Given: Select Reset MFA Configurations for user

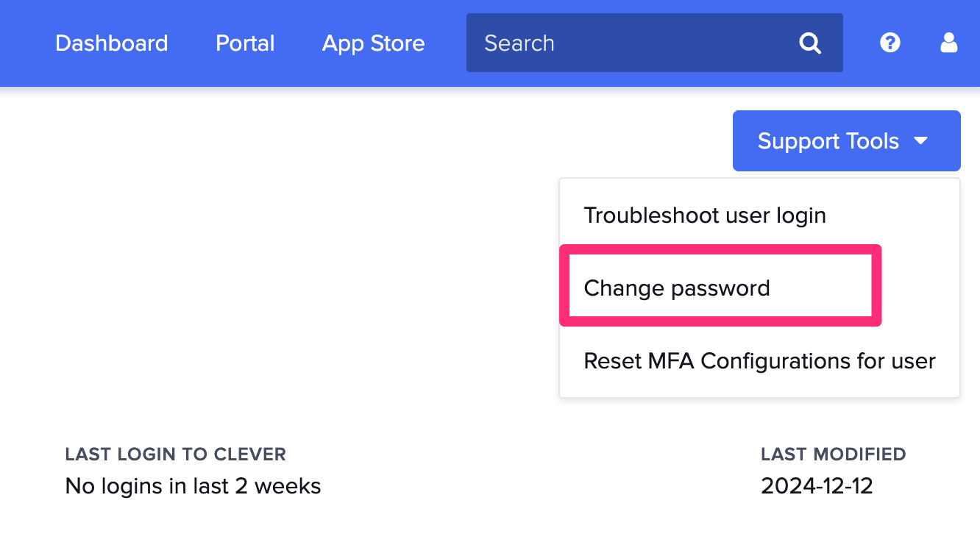Looking at the screenshot, I should 759,361.
